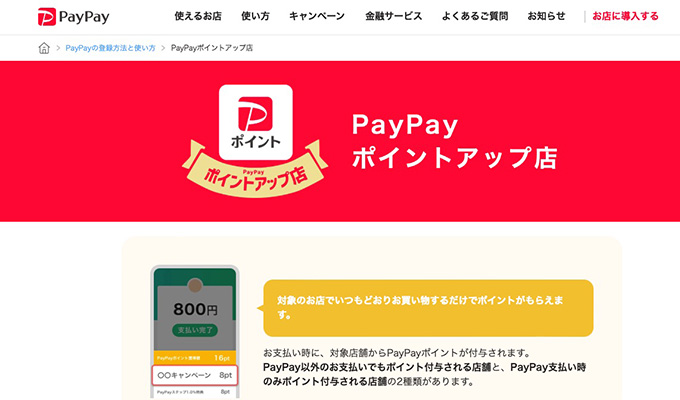This screenshot has height=400, width=680.
Task: Click お店に導入する link
Action: coord(625,16)
